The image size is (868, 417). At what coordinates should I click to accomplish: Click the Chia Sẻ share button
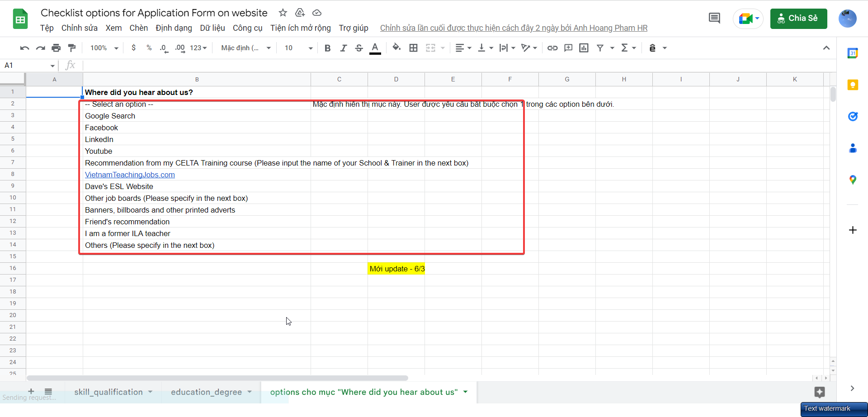(x=799, y=19)
